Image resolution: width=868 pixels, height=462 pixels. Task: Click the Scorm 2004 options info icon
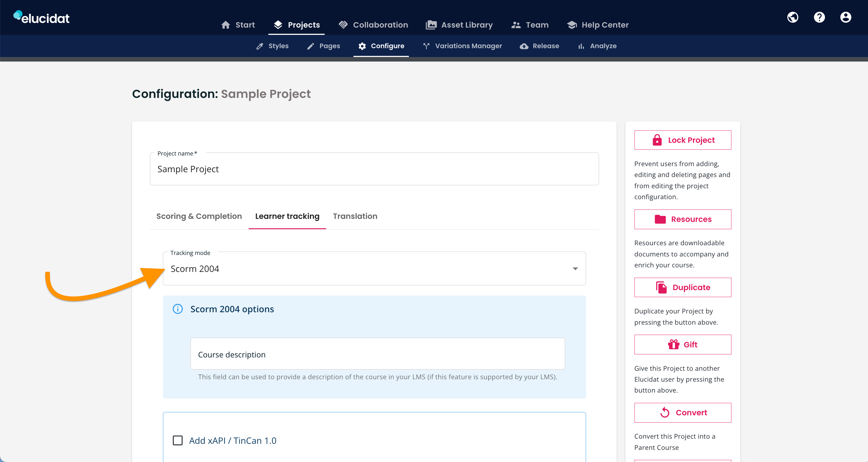click(x=177, y=309)
